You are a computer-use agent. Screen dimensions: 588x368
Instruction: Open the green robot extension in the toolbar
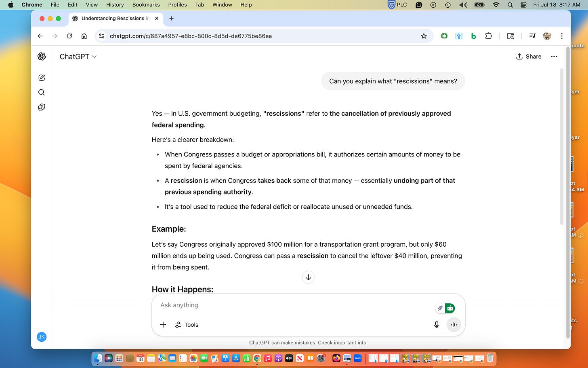(x=444, y=36)
